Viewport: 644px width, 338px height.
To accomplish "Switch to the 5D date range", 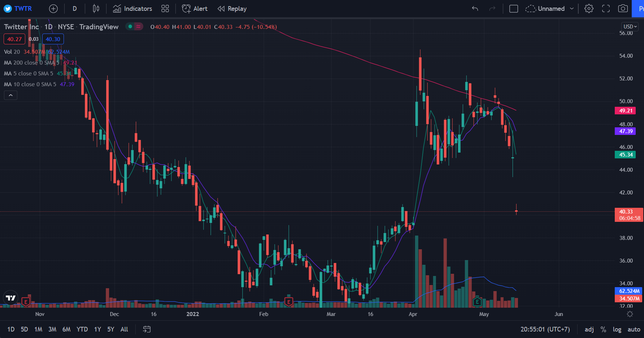I will click(24, 329).
